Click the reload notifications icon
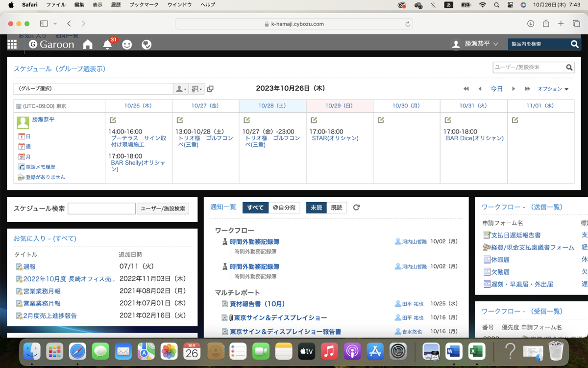Viewport: 588px width, 368px height. [x=356, y=208]
